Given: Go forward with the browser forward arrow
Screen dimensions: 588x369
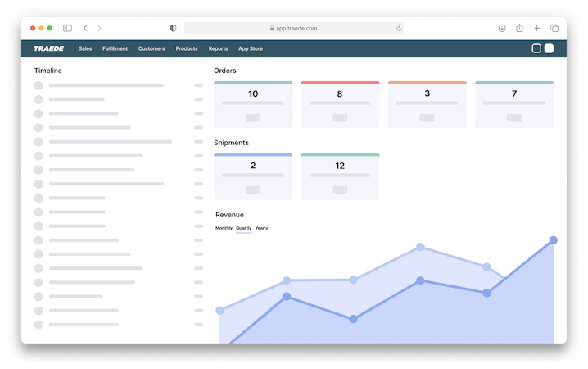Looking at the screenshot, I should coord(99,28).
